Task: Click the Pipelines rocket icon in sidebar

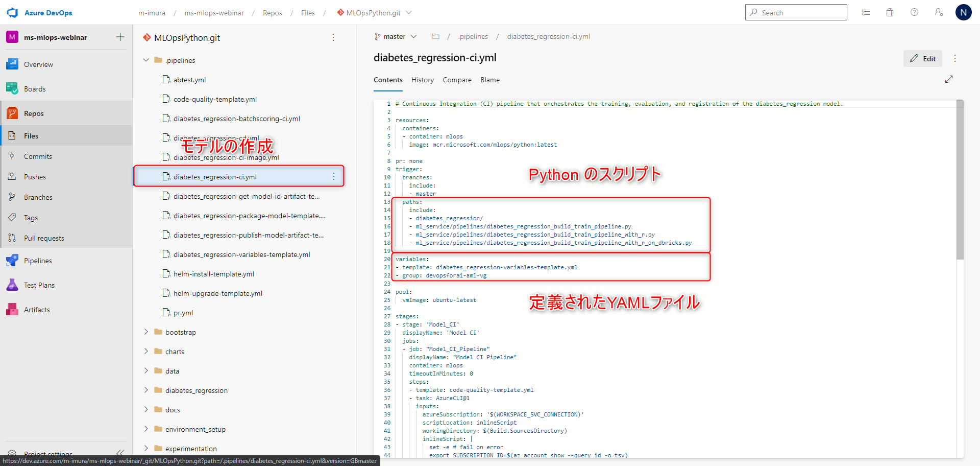Action: (x=12, y=261)
